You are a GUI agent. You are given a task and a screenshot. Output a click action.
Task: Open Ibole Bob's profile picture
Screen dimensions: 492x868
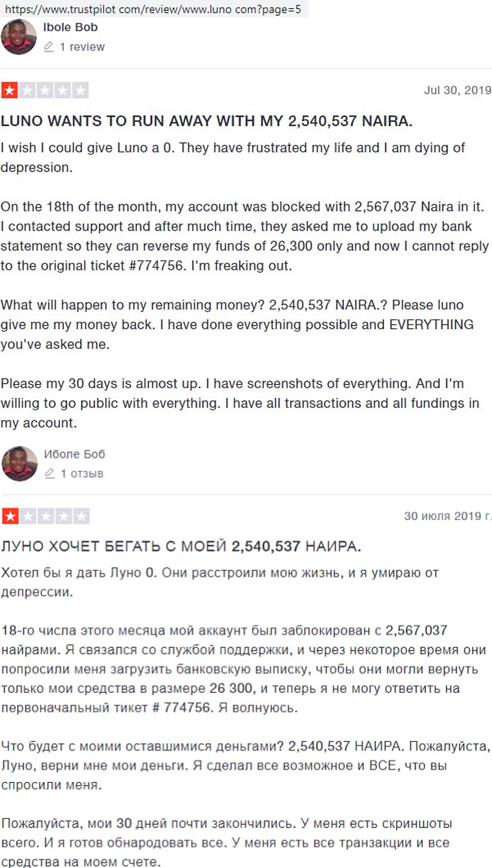click(x=19, y=37)
